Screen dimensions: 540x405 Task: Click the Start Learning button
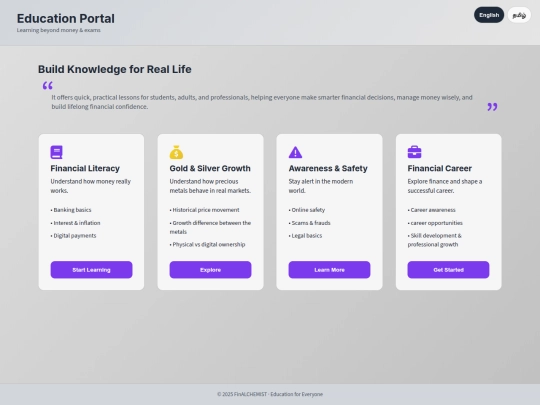coord(91,270)
